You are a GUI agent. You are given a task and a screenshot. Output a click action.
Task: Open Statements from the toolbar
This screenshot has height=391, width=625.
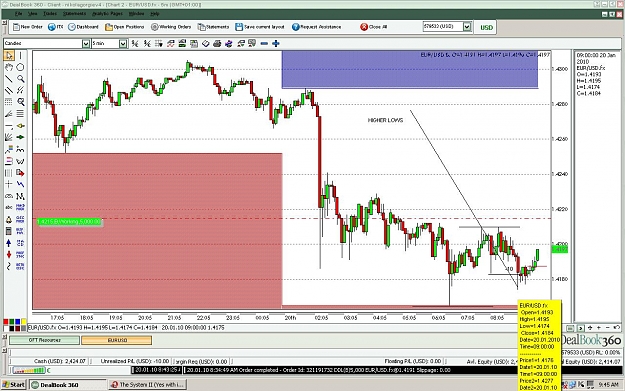click(x=214, y=27)
